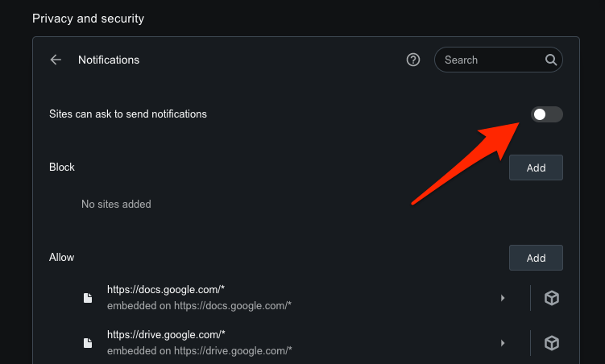This screenshot has width=605, height=364.
Task: Click the Notifications page title
Action: [x=109, y=60]
